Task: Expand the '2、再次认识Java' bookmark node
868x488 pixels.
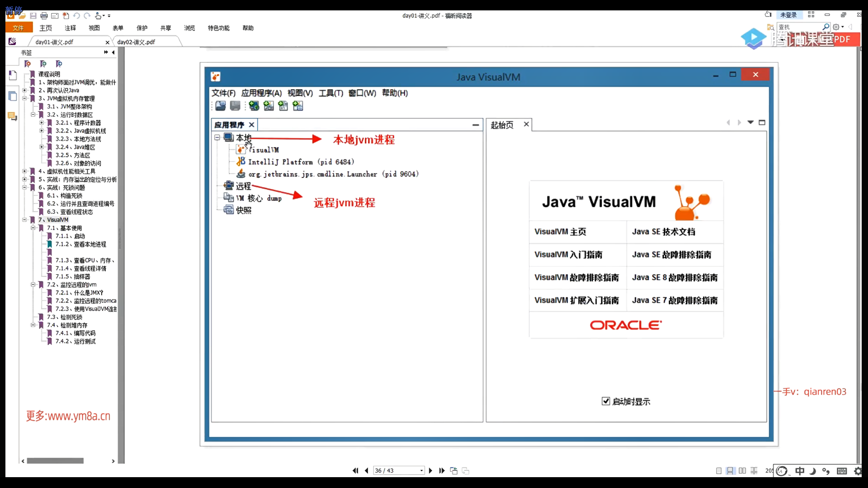Action: coord(25,90)
